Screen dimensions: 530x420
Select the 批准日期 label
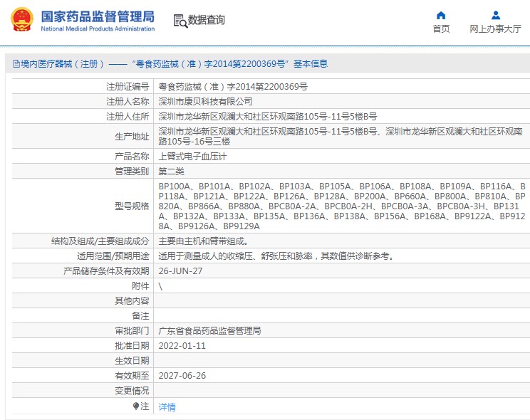(x=132, y=345)
